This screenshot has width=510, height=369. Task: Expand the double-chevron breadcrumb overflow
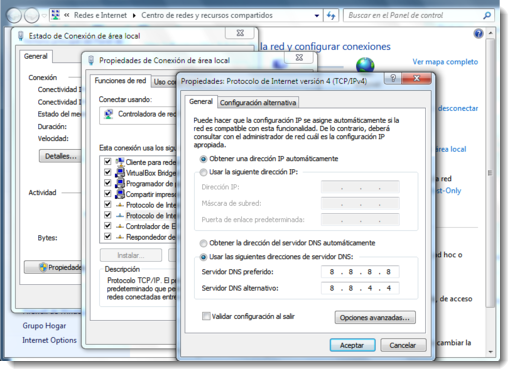[67, 15]
